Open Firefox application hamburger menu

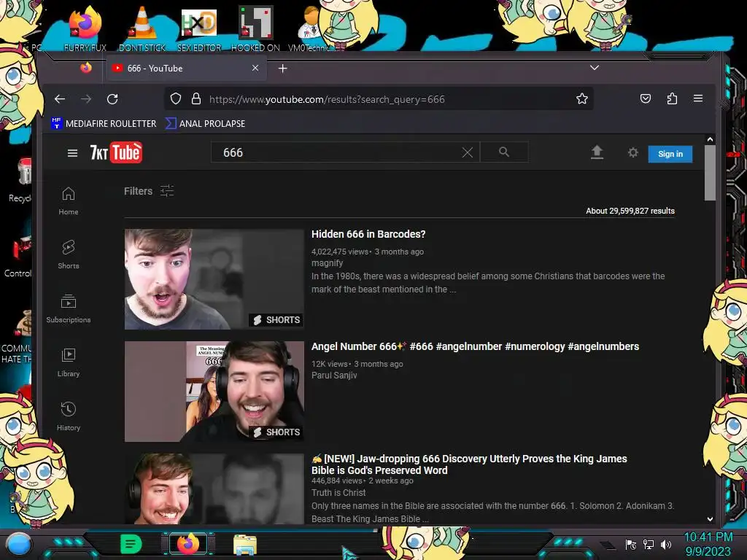coord(698,98)
